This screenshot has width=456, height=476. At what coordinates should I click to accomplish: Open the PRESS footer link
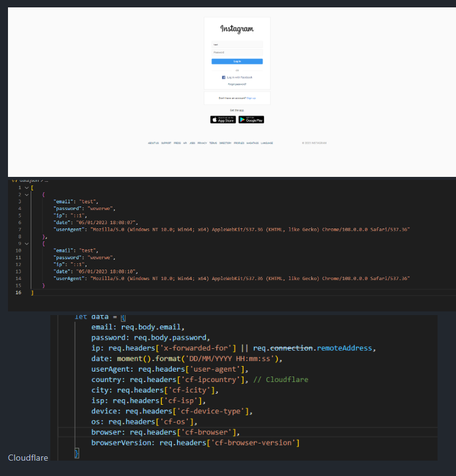pos(177,143)
